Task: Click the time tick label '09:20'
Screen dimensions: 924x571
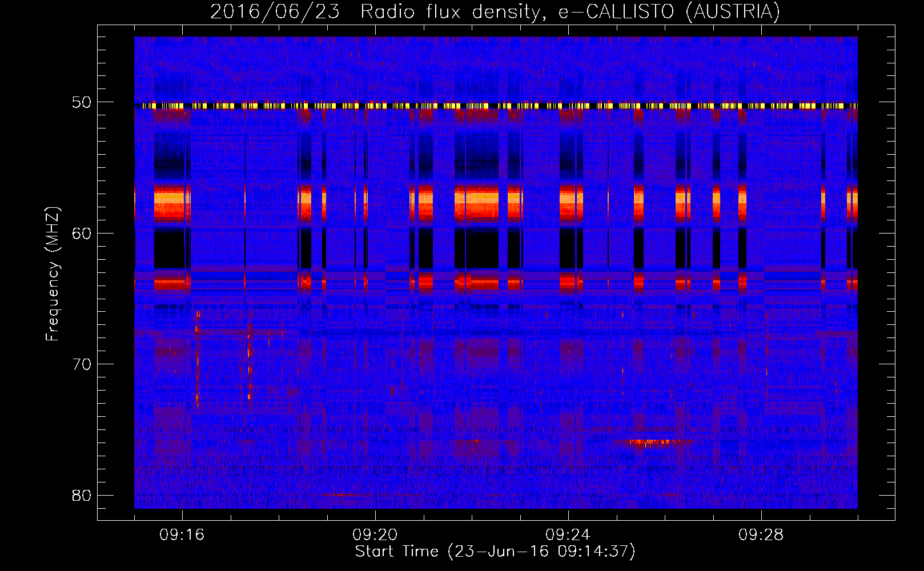Action: click(375, 535)
